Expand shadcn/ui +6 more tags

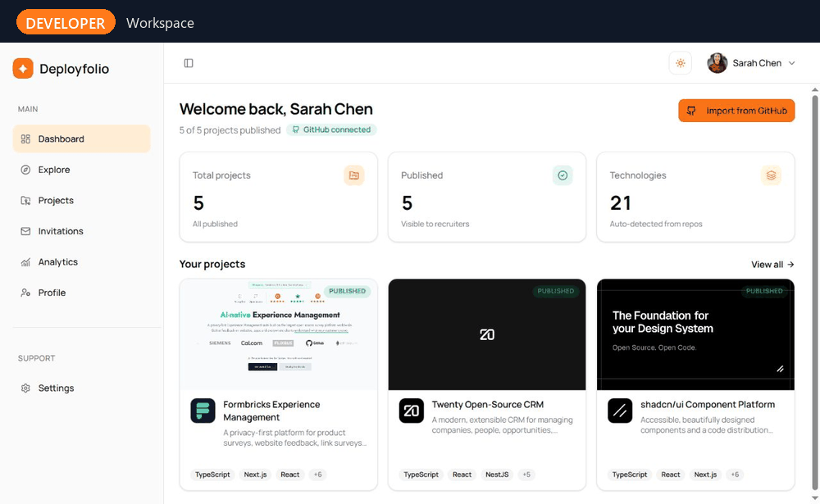(x=735, y=474)
